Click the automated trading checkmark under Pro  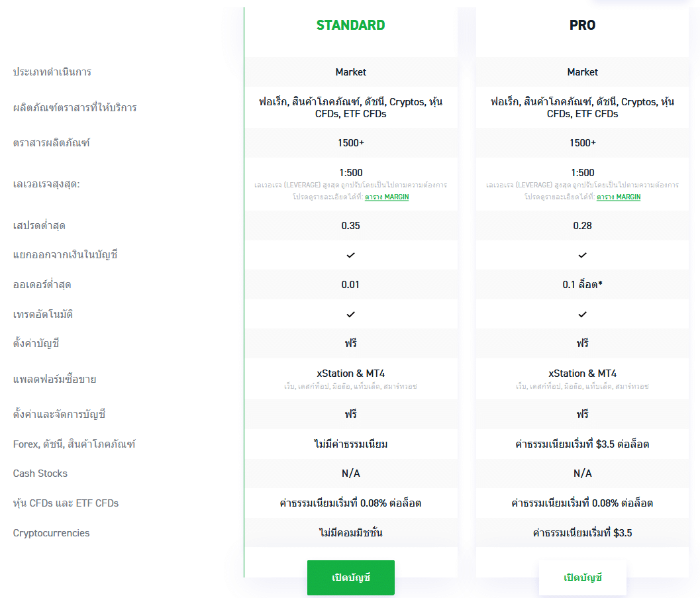coord(582,315)
